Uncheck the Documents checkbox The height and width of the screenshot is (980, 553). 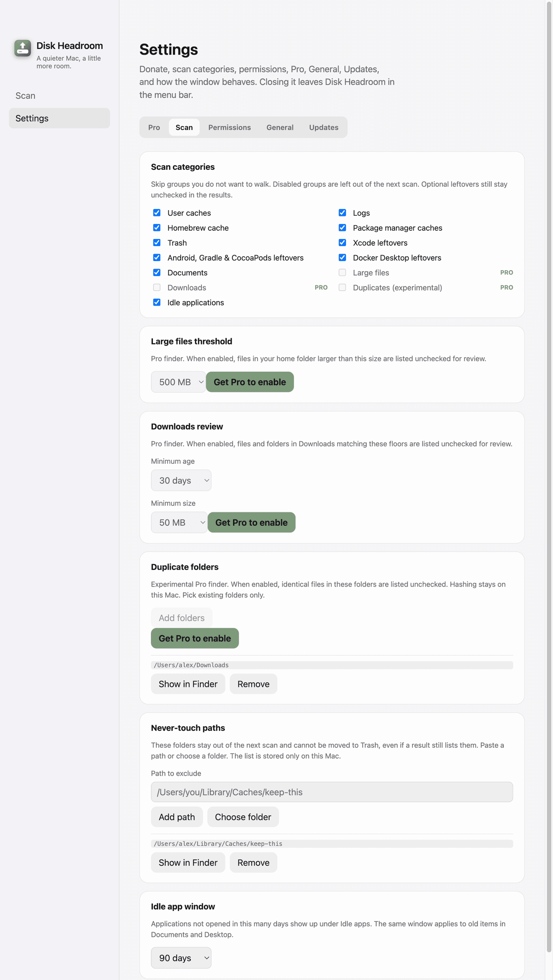pos(157,273)
